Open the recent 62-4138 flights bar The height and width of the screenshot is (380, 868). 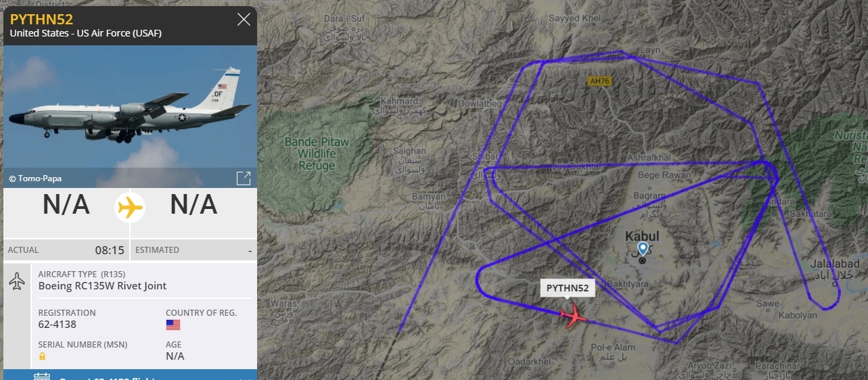(x=130, y=375)
